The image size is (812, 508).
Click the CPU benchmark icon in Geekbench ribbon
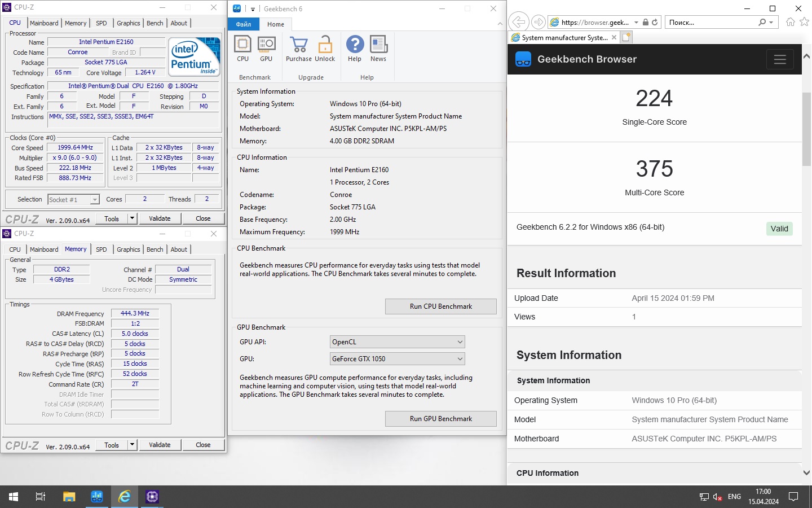[x=242, y=49]
